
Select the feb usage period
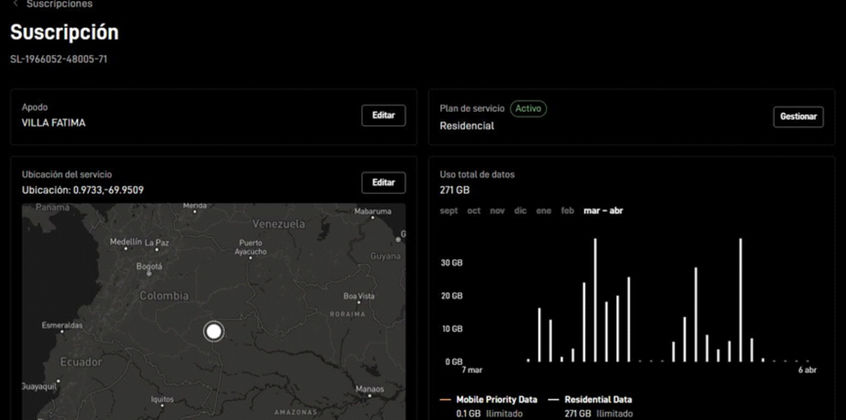(568, 211)
